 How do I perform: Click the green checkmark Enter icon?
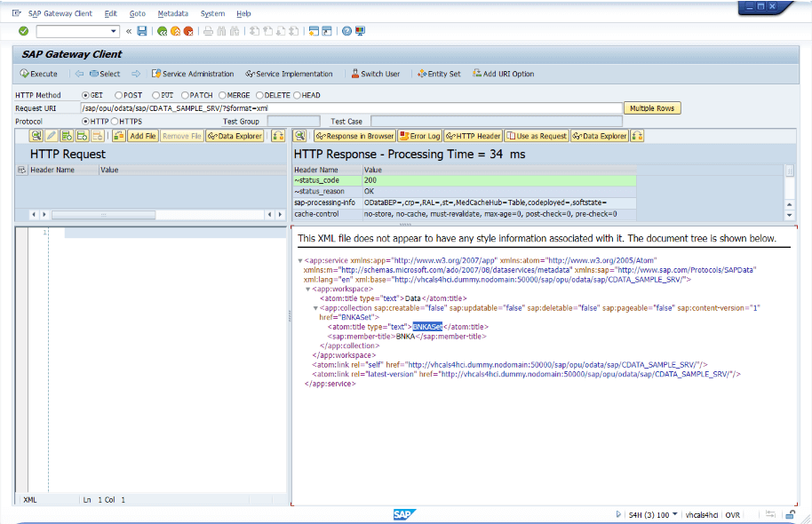[23, 31]
